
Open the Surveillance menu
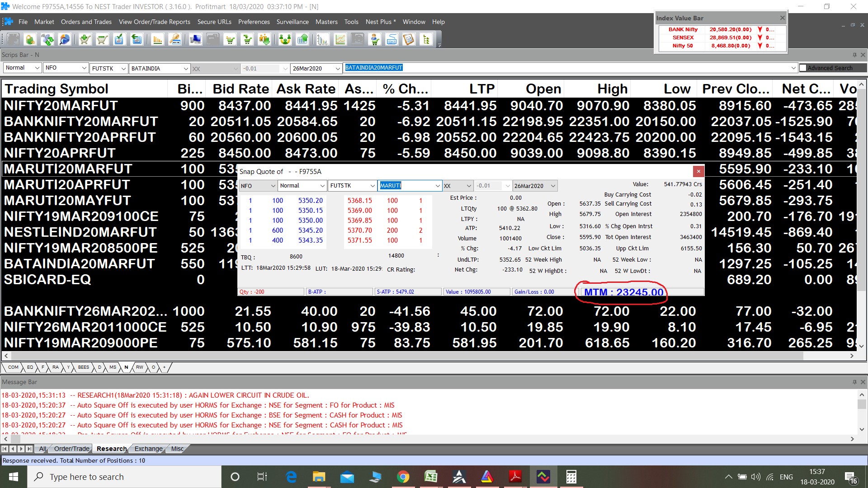point(292,22)
